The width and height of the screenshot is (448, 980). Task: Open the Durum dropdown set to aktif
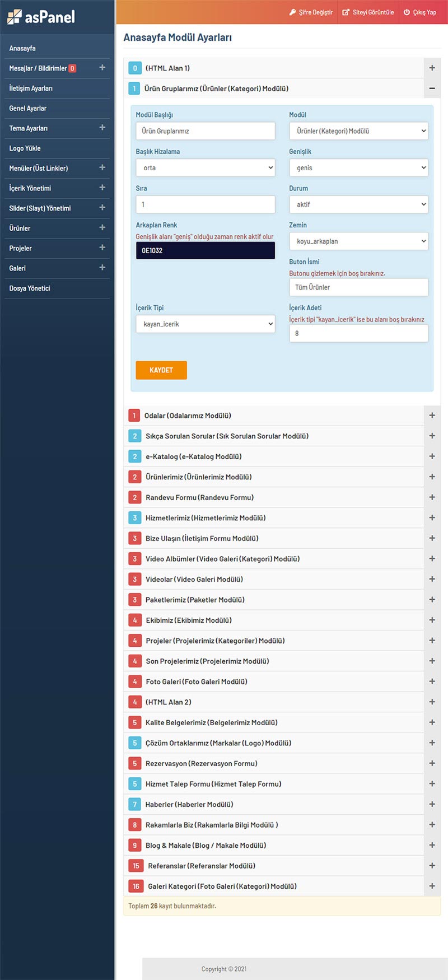358,204
